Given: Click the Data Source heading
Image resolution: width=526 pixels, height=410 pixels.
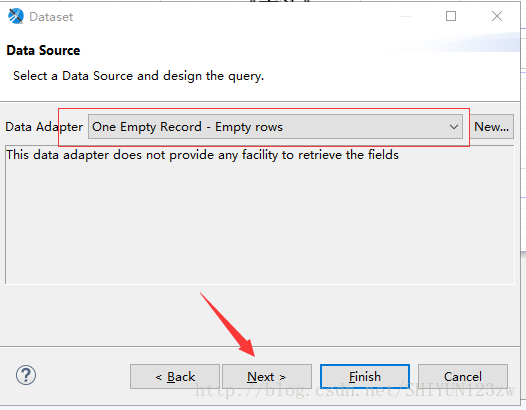Looking at the screenshot, I should point(43,51).
